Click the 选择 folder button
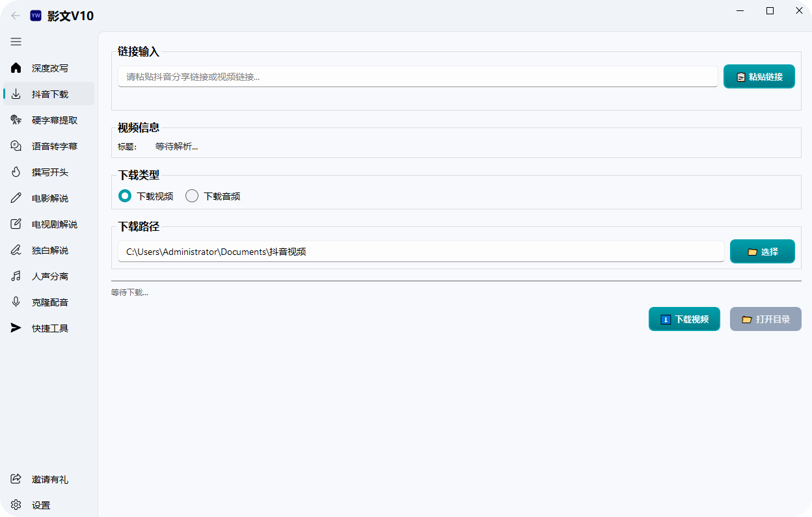Image resolution: width=812 pixels, height=517 pixels. 762,252
